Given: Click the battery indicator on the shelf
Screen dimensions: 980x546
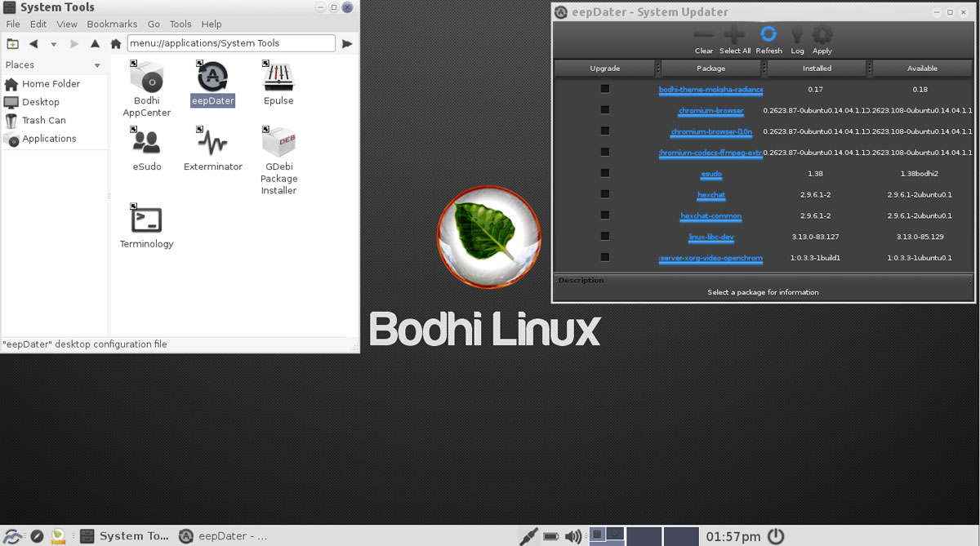Looking at the screenshot, I should pos(551,536).
